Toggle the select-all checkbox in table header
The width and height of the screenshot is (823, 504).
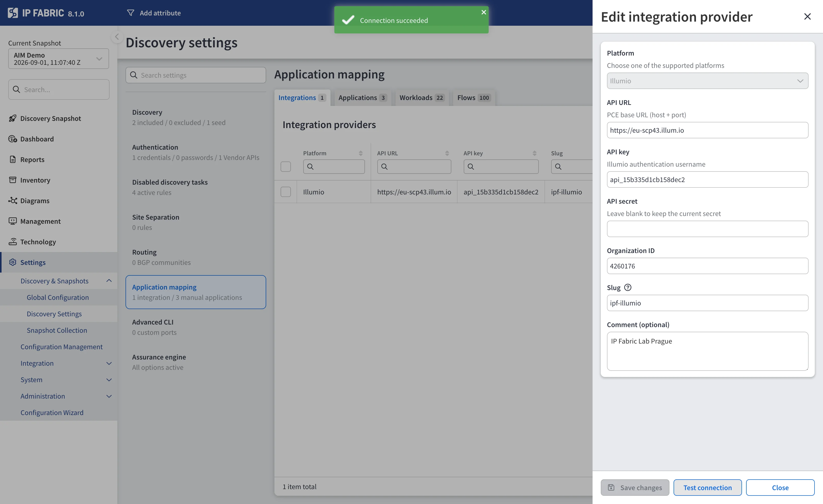285,166
